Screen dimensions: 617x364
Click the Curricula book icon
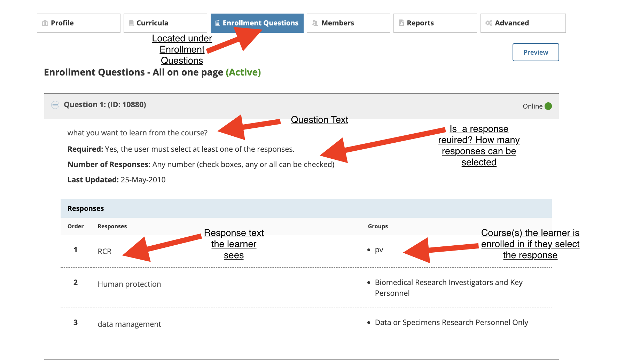pos(131,23)
